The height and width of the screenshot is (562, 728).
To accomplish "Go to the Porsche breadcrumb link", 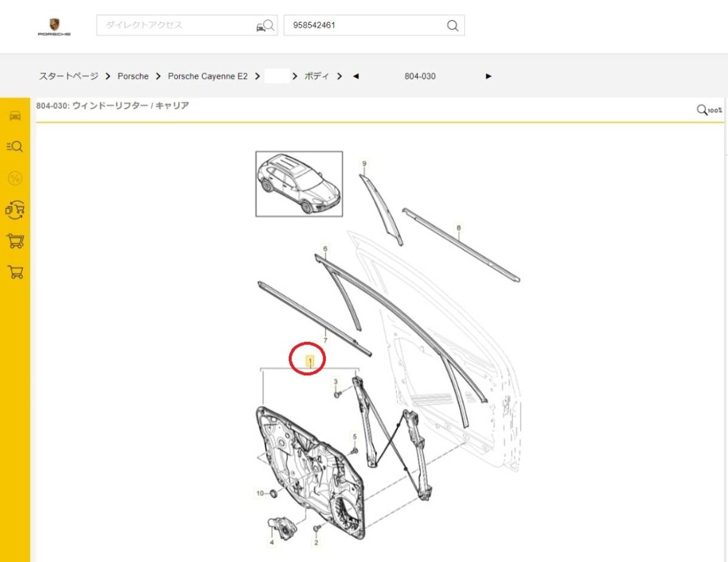I will 133,76.
